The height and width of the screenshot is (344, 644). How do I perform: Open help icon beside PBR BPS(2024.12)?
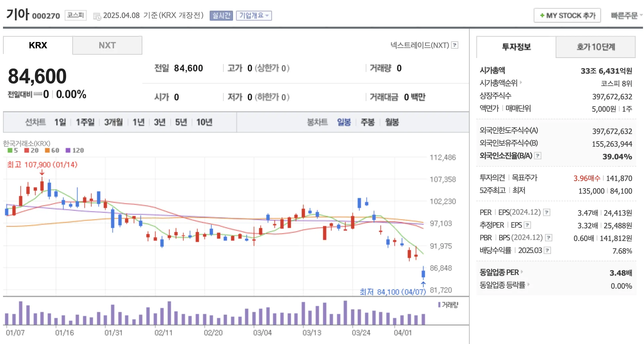click(549, 238)
